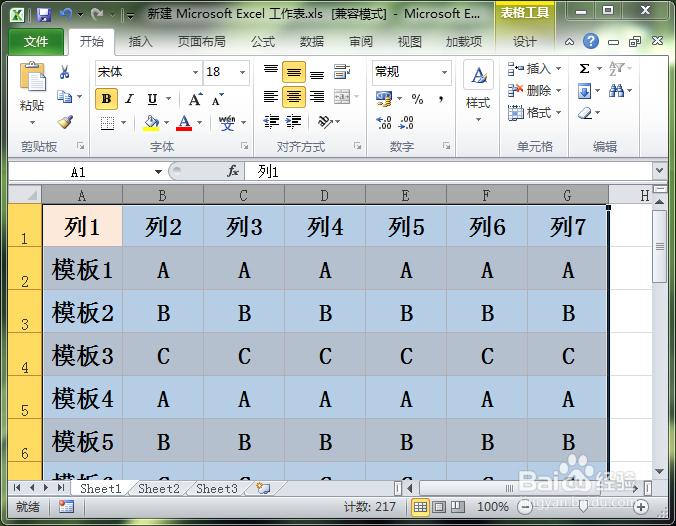Click the Decrease Decimal icon
The image size is (676, 526).
coord(406,122)
